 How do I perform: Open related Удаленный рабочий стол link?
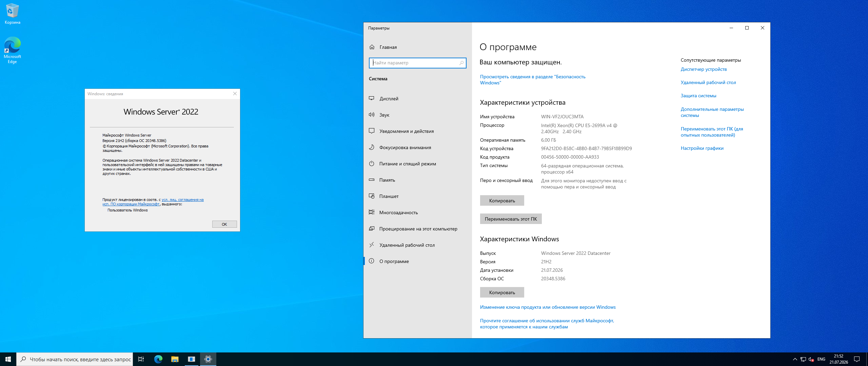point(708,82)
